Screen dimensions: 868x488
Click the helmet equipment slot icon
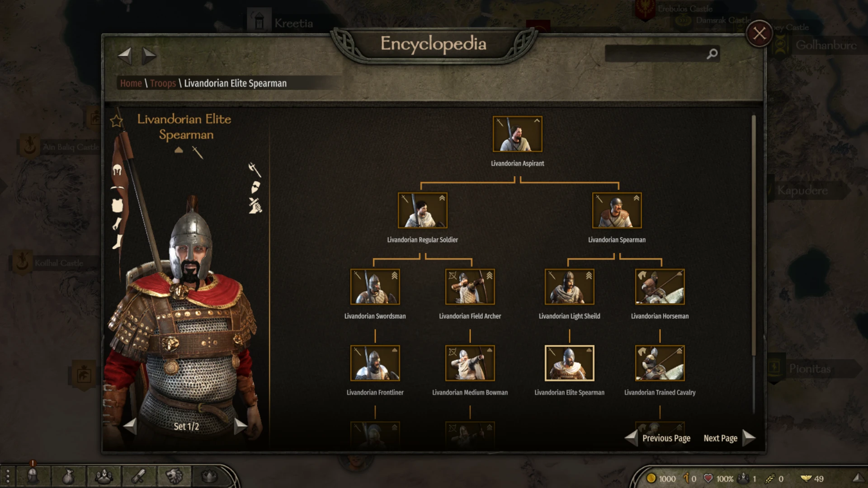point(118,170)
